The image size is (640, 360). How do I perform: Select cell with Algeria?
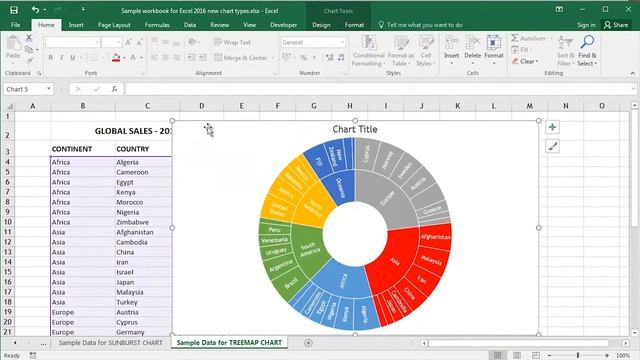143,162
